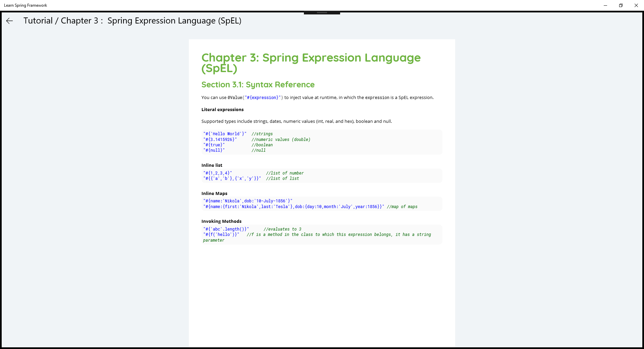Click the '//list of number' comment
644x349 pixels.
tap(285, 173)
